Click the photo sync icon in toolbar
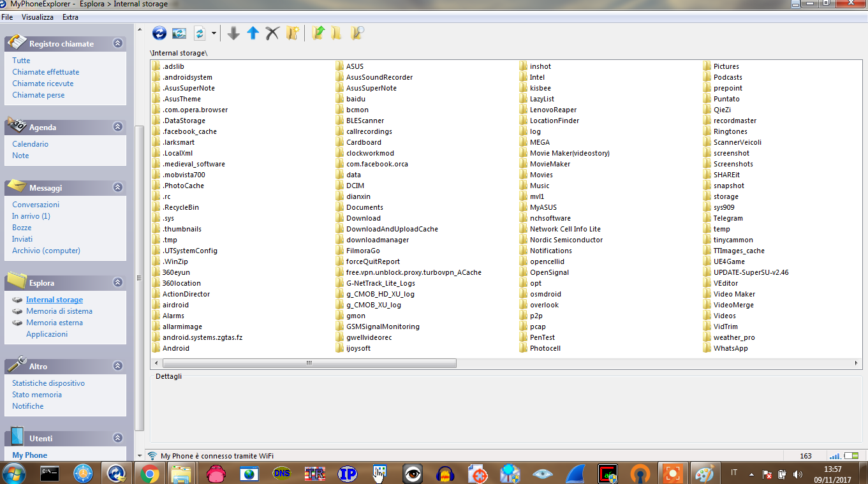The image size is (868, 484). [179, 33]
